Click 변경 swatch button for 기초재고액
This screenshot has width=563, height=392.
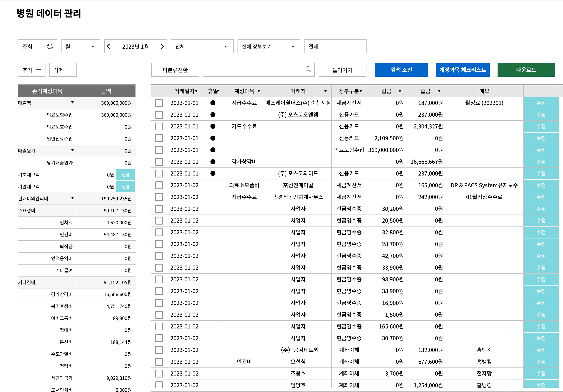[x=126, y=175]
